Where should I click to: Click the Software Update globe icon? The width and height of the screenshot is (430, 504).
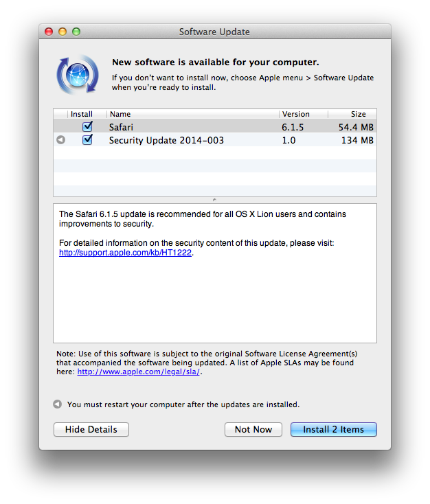(x=78, y=75)
